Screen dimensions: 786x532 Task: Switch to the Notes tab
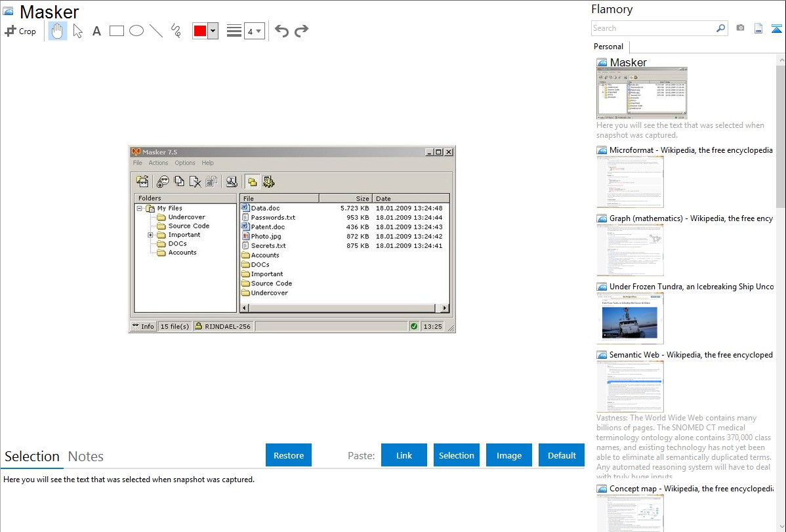tap(86, 457)
